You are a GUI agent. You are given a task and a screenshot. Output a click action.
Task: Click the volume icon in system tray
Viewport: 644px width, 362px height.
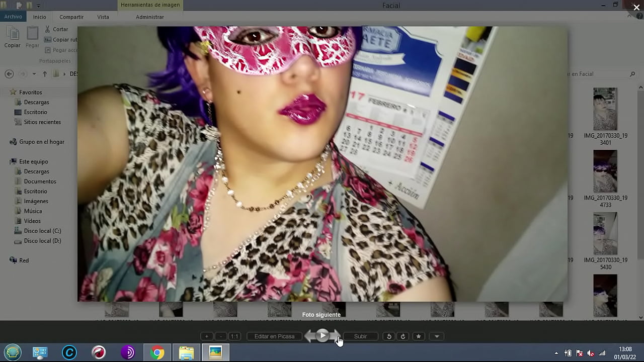(591, 353)
